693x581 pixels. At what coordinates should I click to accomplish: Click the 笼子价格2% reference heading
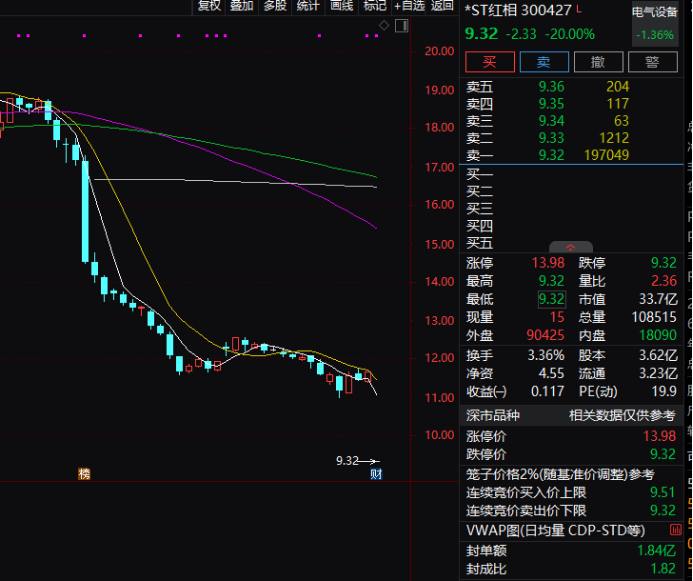click(560, 474)
